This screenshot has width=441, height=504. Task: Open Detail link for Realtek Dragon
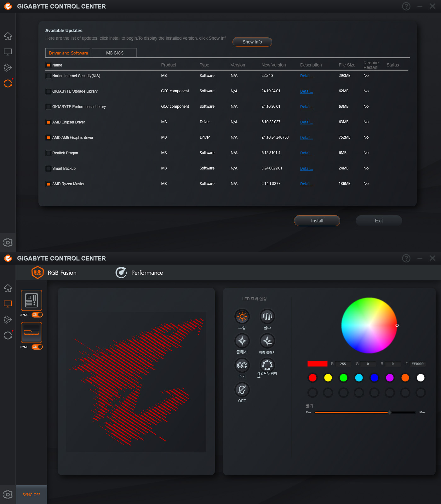coord(306,153)
